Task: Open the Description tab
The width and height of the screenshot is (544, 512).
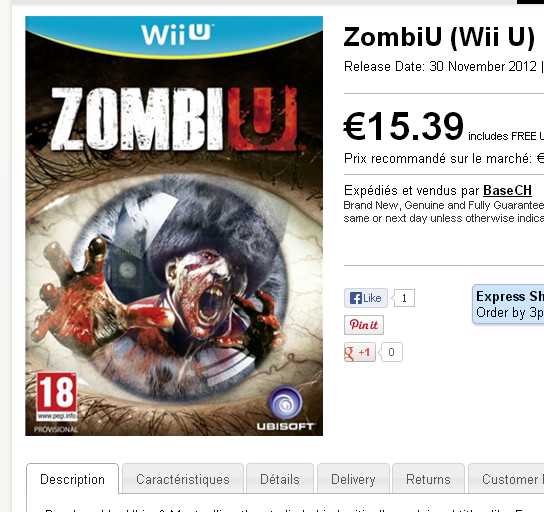Action: tap(73, 479)
